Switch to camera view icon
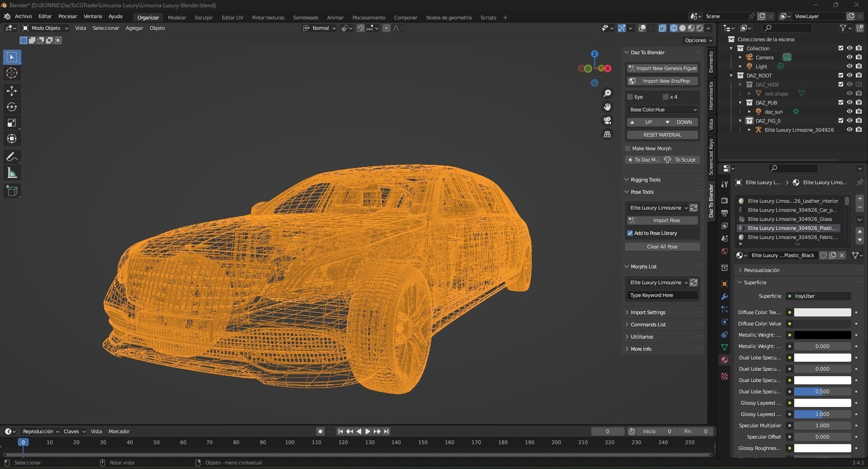 tap(607, 120)
